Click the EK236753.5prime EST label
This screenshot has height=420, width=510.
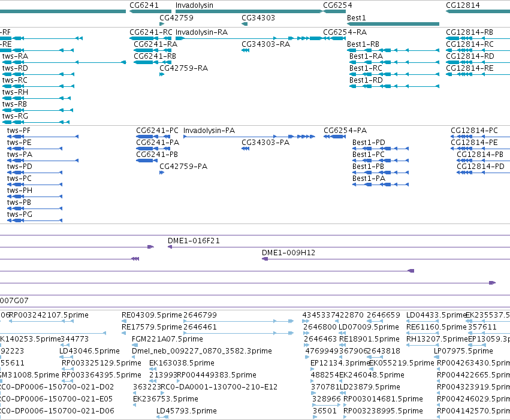(165, 399)
